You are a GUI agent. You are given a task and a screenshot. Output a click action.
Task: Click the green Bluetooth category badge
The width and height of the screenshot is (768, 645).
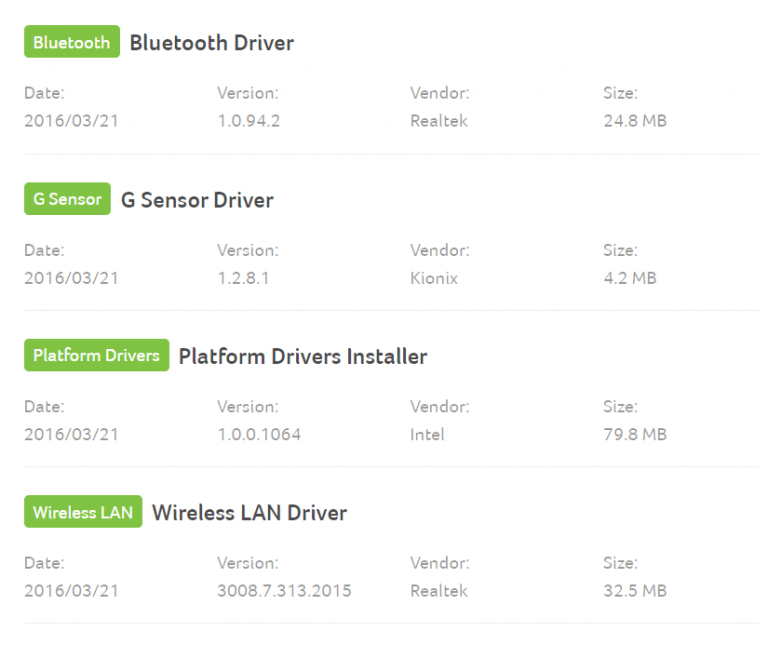[72, 42]
